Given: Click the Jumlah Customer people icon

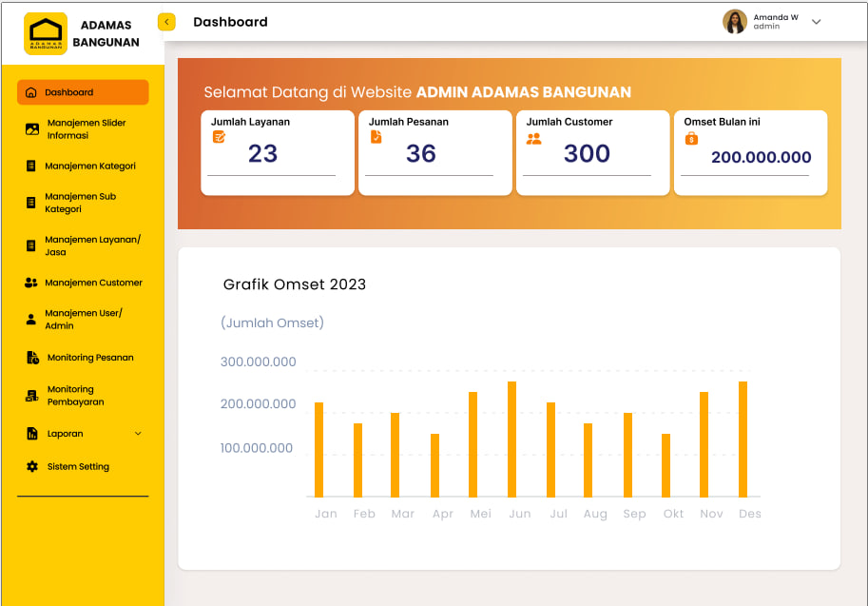Looking at the screenshot, I should 533,139.
